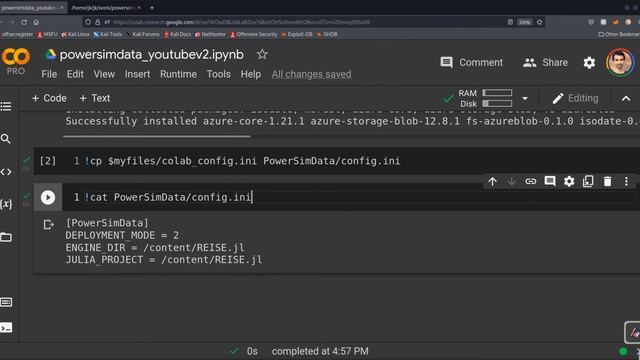Click the JULIA_PROJECT output line
Image resolution: width=640 pixels, height=360 pixels.
[x=164, y=260]
